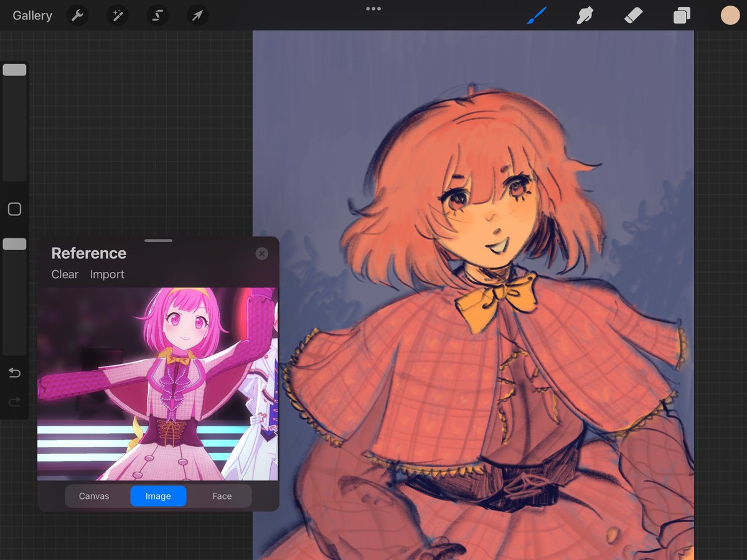The image size is (747, 560).
Task: Open the Adjustments magic wand menu
Action: tap(117, 16)
